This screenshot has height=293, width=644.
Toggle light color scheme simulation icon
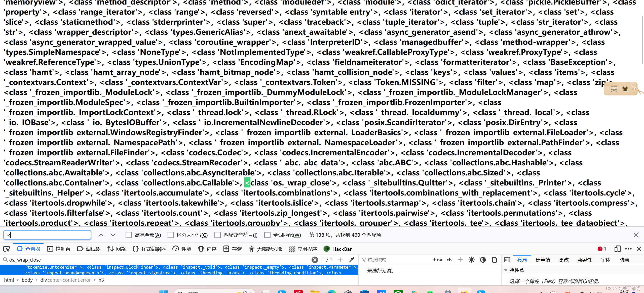tap(471, 260)
